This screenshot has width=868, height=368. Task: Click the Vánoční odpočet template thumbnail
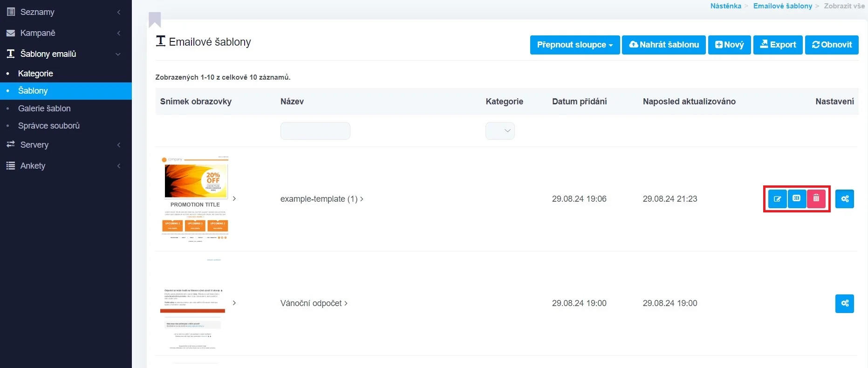pos(192,304)
